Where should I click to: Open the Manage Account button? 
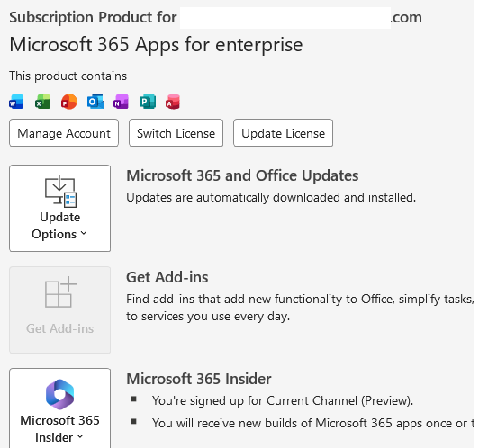64,133
